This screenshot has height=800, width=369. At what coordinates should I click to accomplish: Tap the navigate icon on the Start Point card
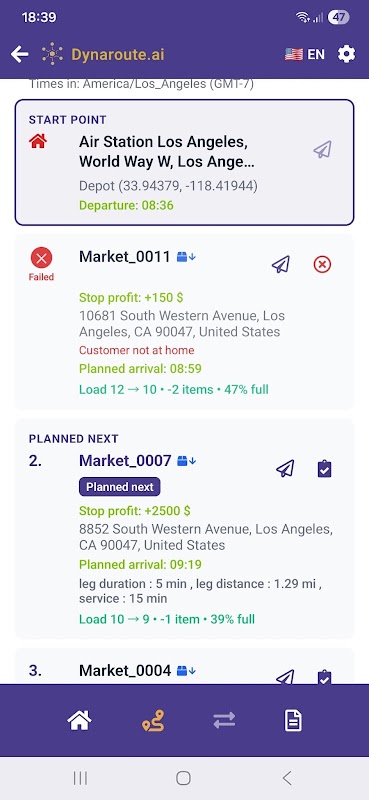click(323, 149)
